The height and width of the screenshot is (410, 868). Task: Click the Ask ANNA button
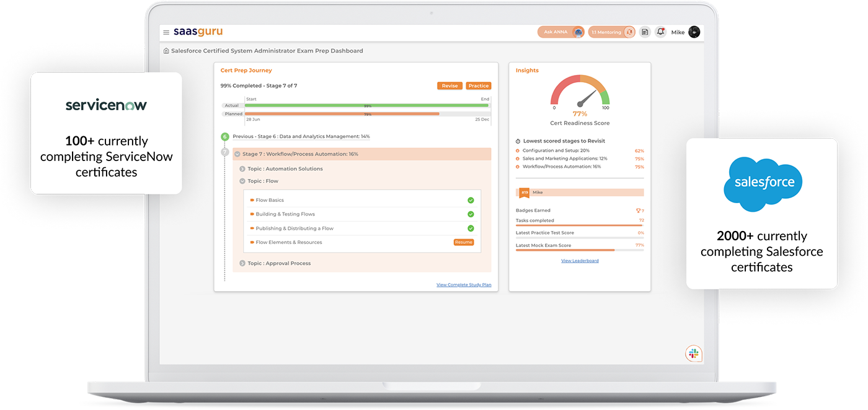tap(561, 32)
